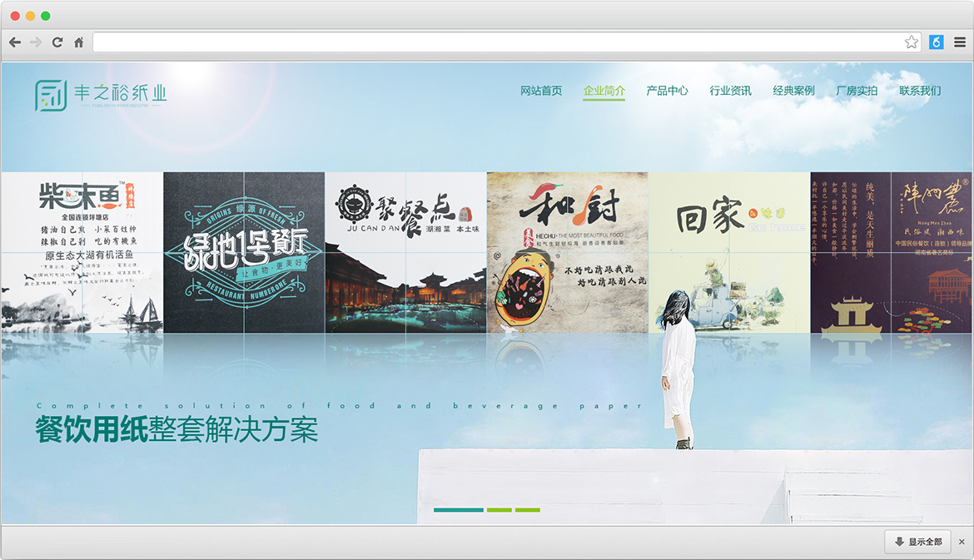Open 网站首页 navigation item
This screenshot has width=974, height=560.
[x=541, y=91]
